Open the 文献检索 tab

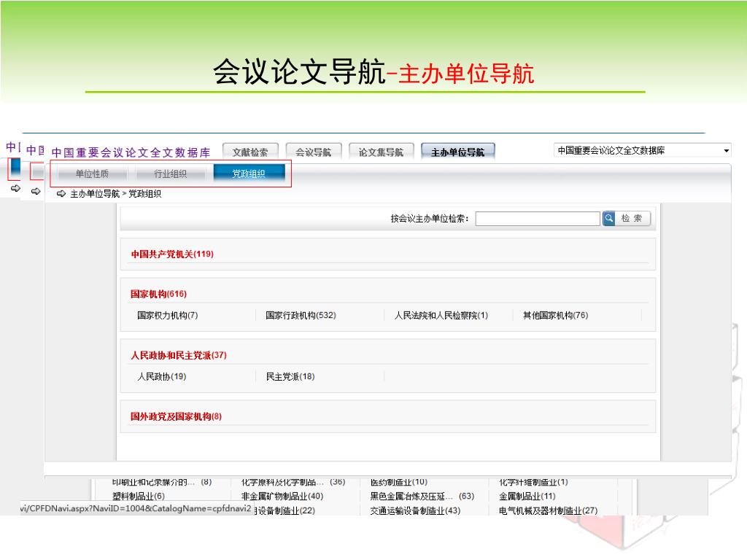pos(250,152)
